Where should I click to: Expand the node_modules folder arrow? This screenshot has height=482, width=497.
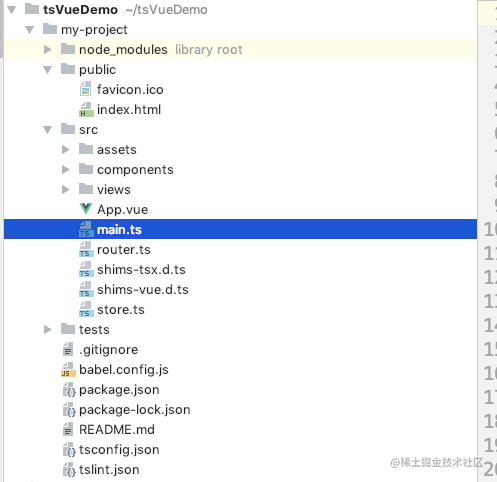[x=48, y=49]
